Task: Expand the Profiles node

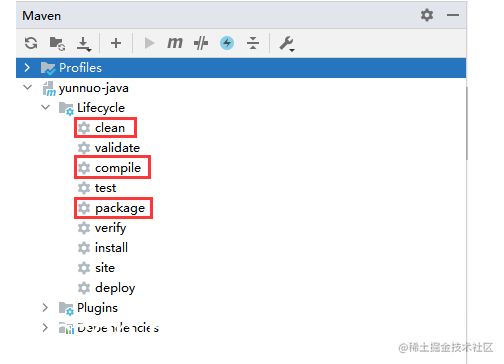Action: coord(27,68)
